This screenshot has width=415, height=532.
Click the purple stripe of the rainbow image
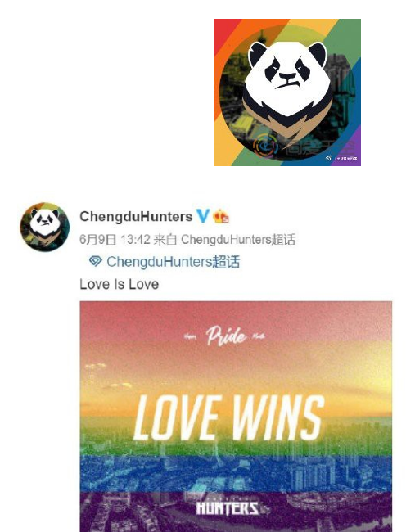coord(236,512)
